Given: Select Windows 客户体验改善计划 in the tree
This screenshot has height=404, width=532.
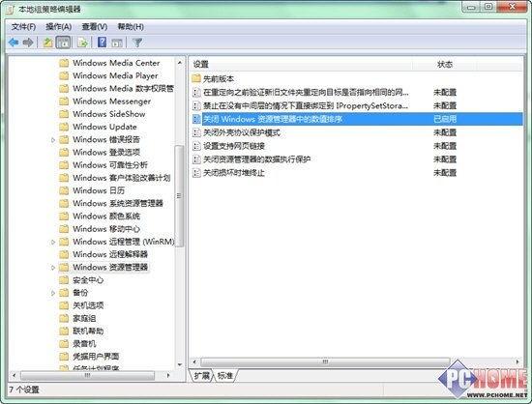Looking at the screenshot, I should [121, 178].
